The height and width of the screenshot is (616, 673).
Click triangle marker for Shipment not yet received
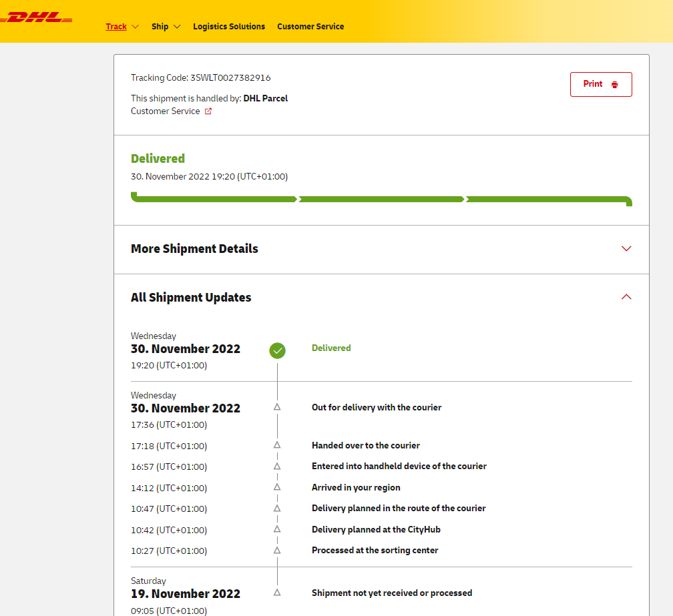277,593
